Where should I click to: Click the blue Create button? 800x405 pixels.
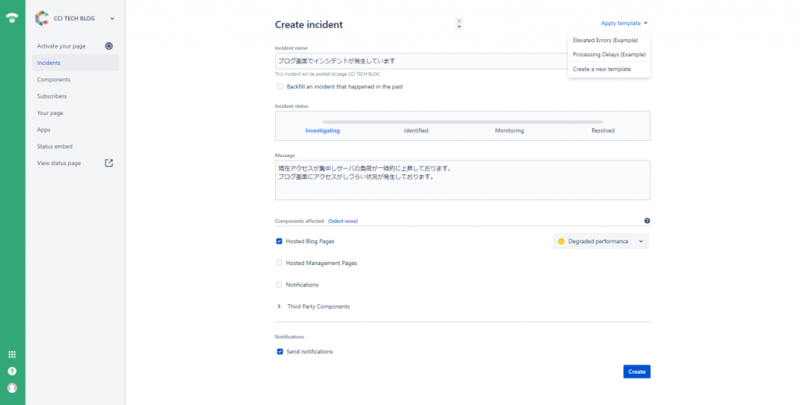click(637, 371)
